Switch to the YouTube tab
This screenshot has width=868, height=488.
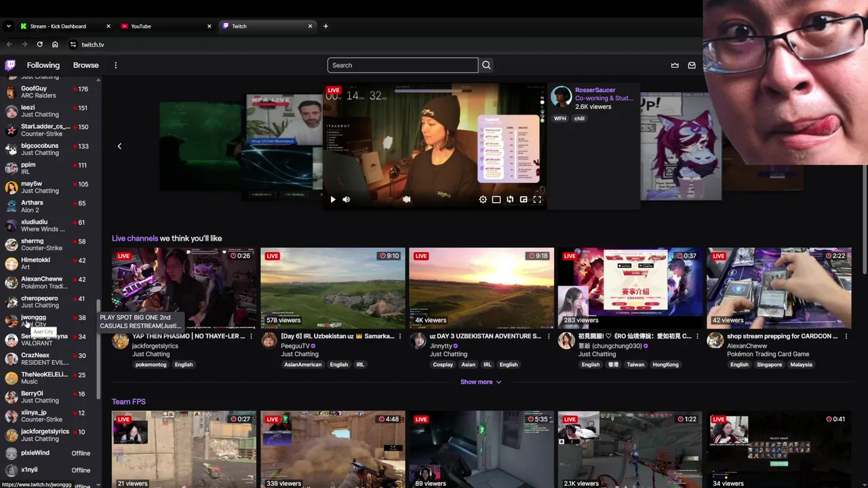tap(165, 26)
